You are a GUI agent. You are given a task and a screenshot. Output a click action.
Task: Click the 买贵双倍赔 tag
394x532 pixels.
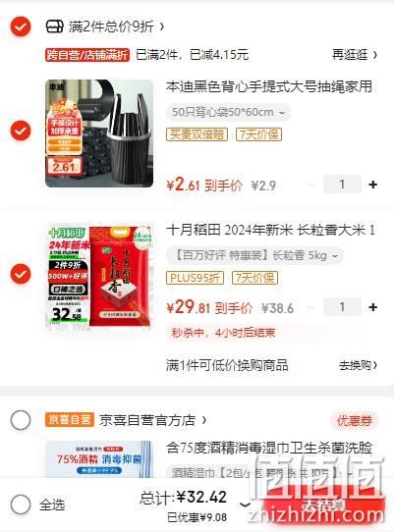197,134
